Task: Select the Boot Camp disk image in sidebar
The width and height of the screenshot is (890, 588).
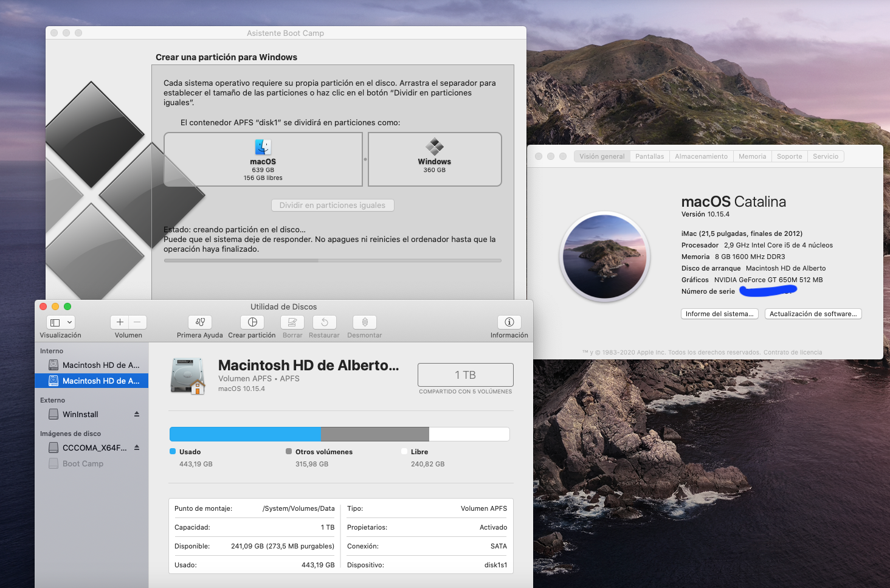Action: point(92,463)
